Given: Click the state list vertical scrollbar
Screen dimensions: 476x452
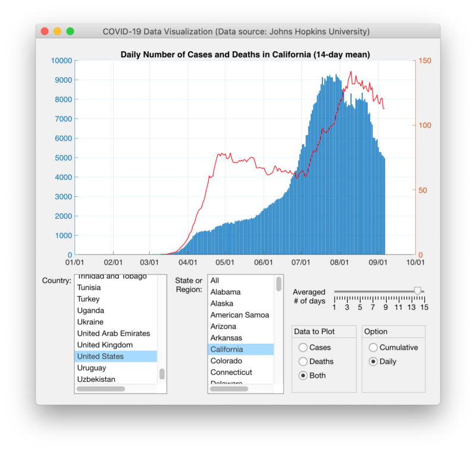Looking at the screenshot, I should point(278,284).
